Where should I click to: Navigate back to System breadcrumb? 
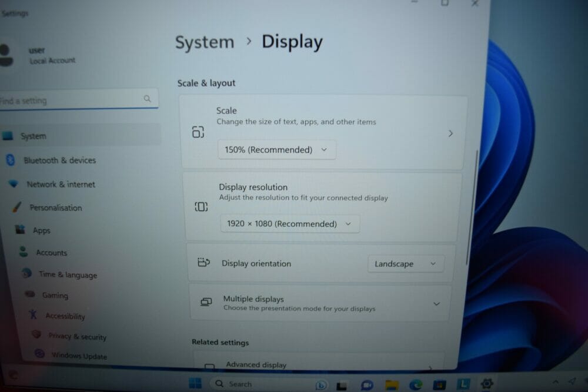point(205,42)
